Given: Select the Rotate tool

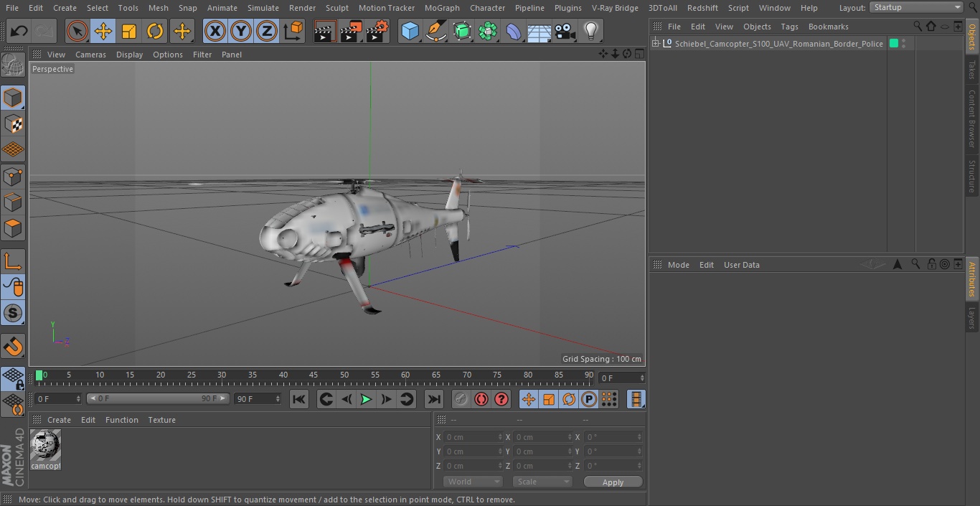Looking at the screenshot, I should point(155,31).
